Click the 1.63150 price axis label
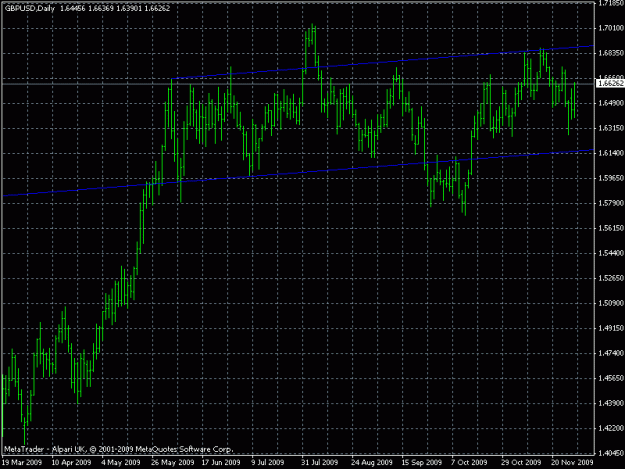 coord(611,128)
